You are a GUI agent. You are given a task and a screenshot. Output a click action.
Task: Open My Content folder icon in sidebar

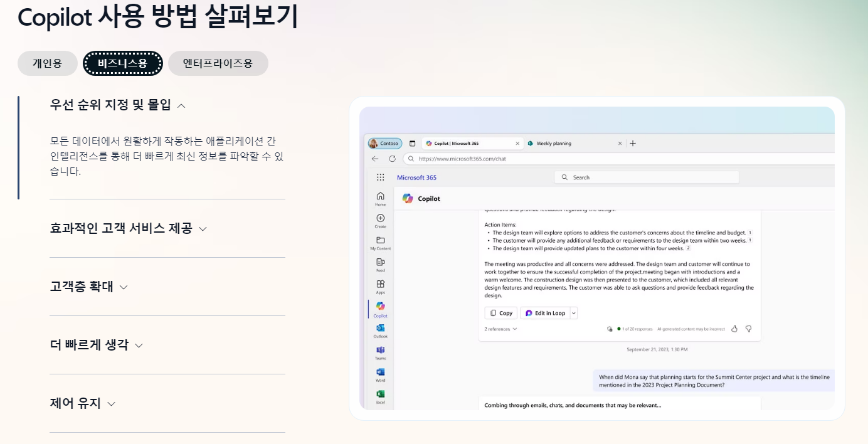pos(381,243)
